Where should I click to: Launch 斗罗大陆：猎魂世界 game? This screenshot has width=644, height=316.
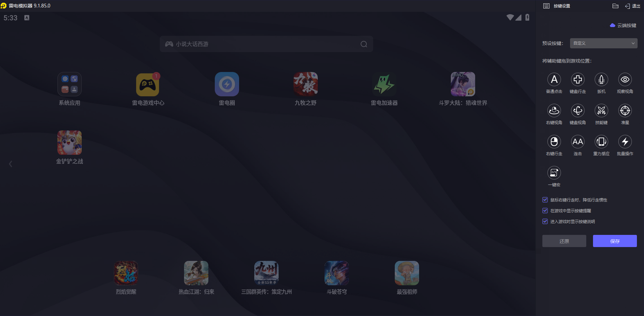[463, 84]
